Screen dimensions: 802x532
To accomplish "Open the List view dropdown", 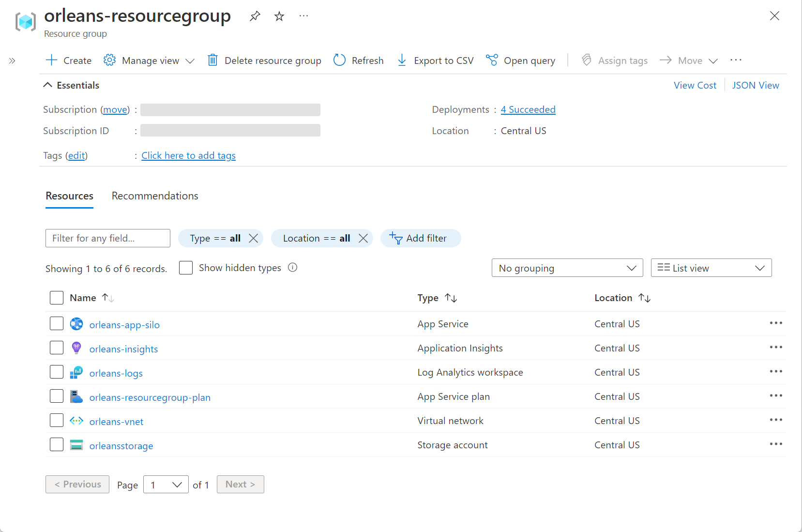I will click(711, 268).
